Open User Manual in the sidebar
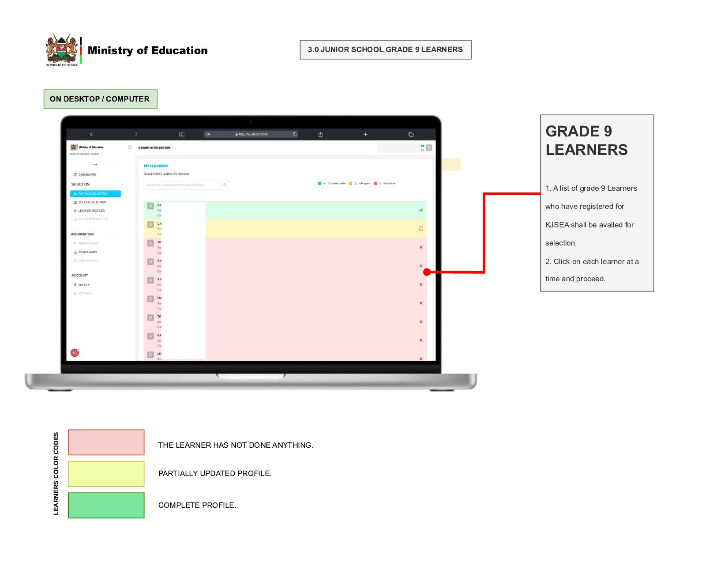Image resolution: width=728 pixels, height=563 pixels. [86, 261]
